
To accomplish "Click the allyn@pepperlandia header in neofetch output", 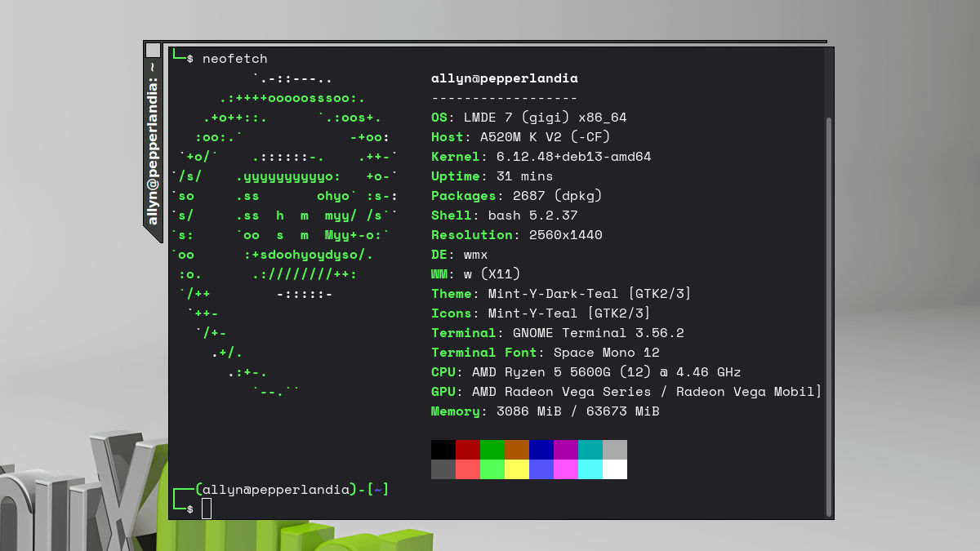I will tap(504, 78).
